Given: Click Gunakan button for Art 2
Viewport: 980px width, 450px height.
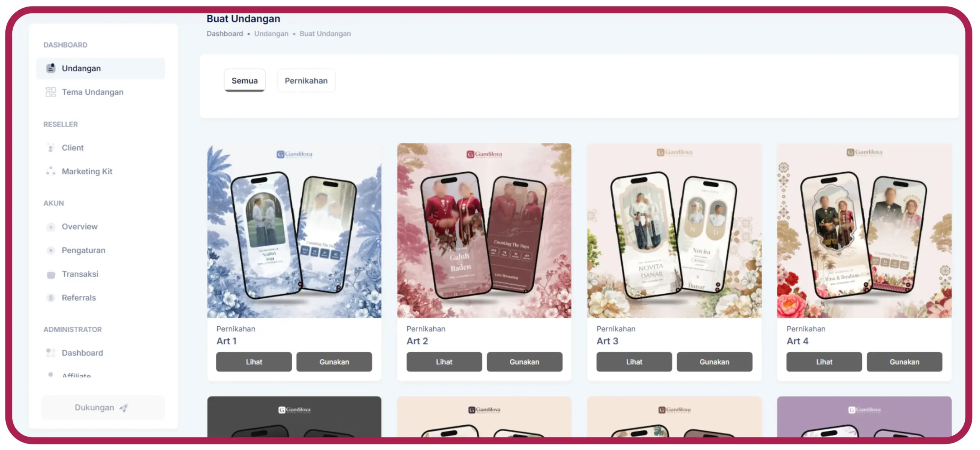Looking at the screenshot, I should 524,362.
